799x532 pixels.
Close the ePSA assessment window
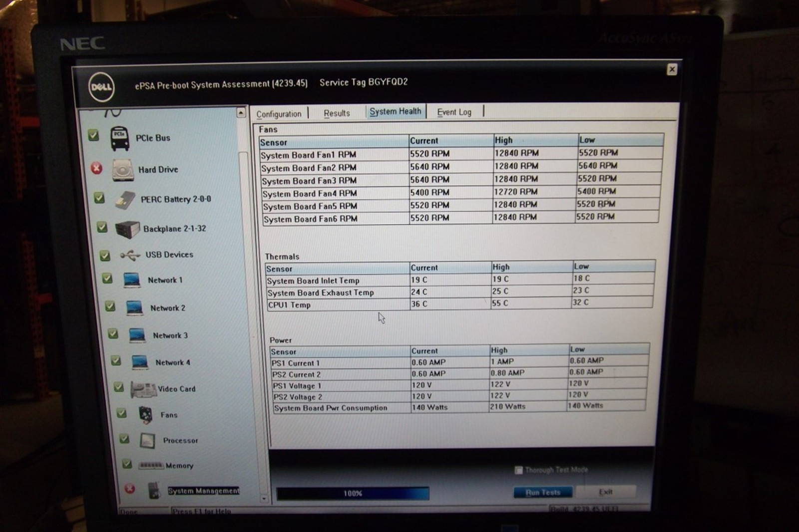point(672,69)
